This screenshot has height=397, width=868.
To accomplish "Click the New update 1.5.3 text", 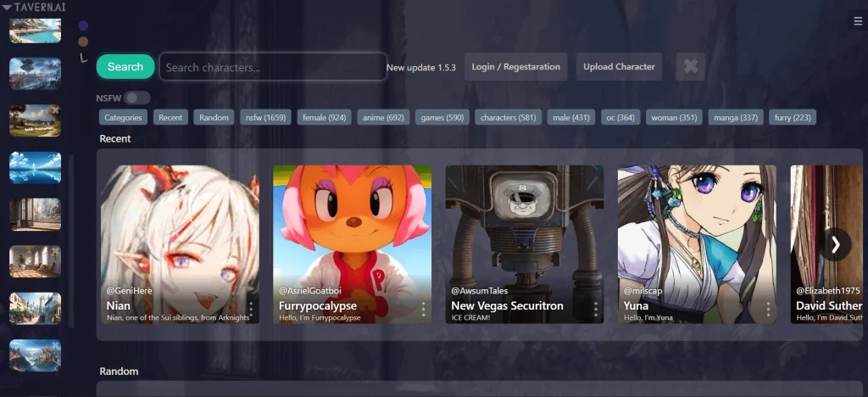I will 421,68.
